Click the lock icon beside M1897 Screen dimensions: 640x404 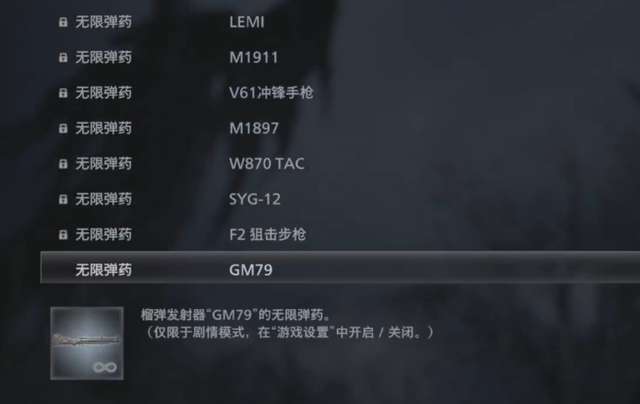coord(63,129)
